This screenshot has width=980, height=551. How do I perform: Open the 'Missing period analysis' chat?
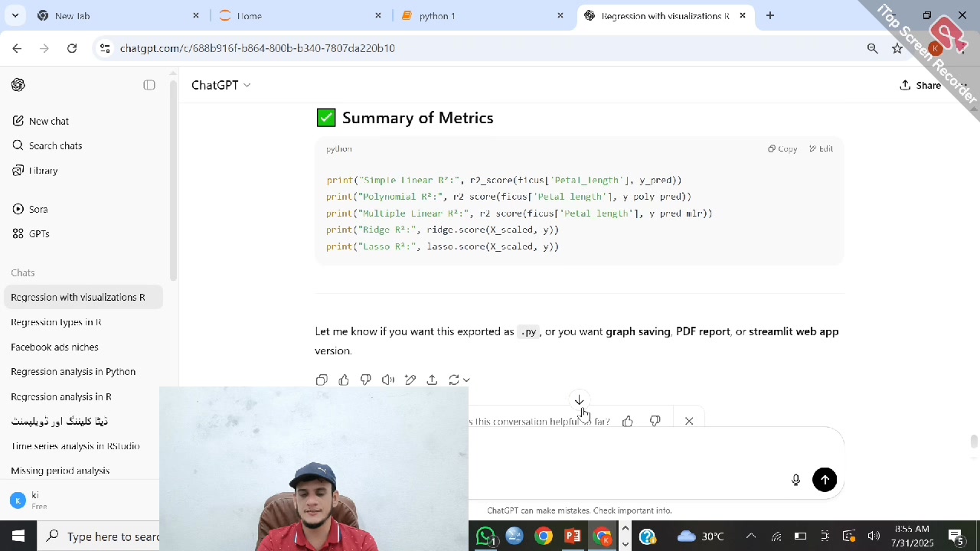(83, 471)
